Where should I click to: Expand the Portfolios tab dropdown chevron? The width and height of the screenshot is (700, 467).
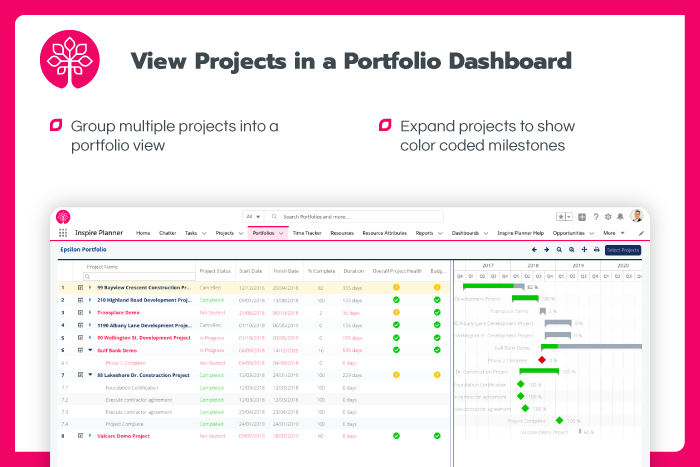281,233
